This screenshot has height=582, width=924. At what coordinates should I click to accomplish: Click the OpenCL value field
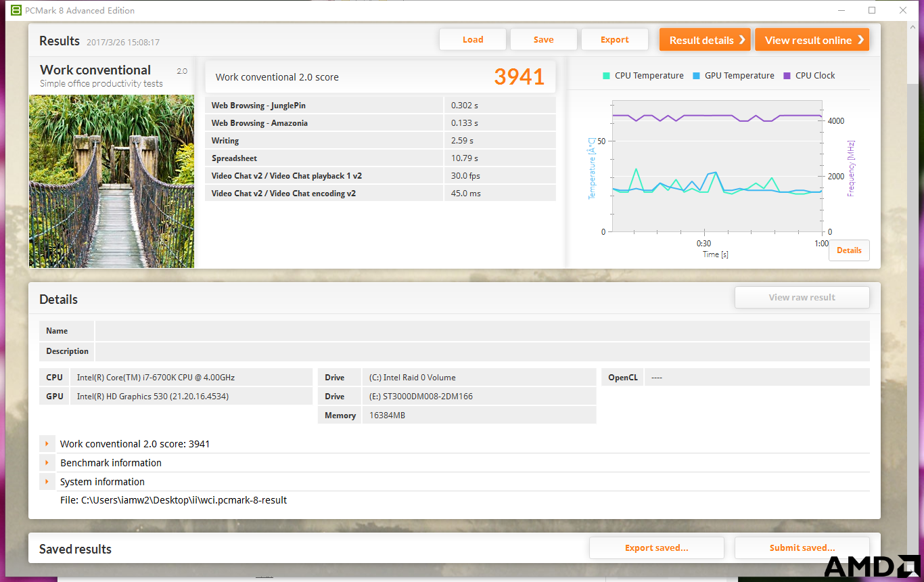[757, 378]
